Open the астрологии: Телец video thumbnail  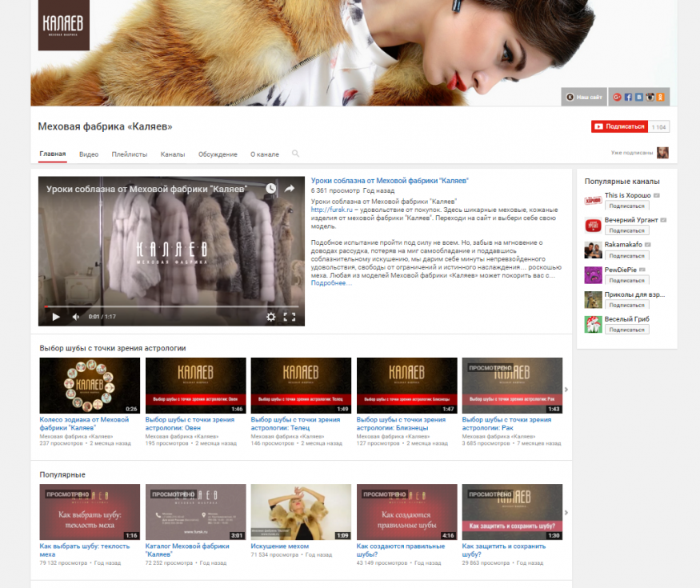tap(301, 386)
